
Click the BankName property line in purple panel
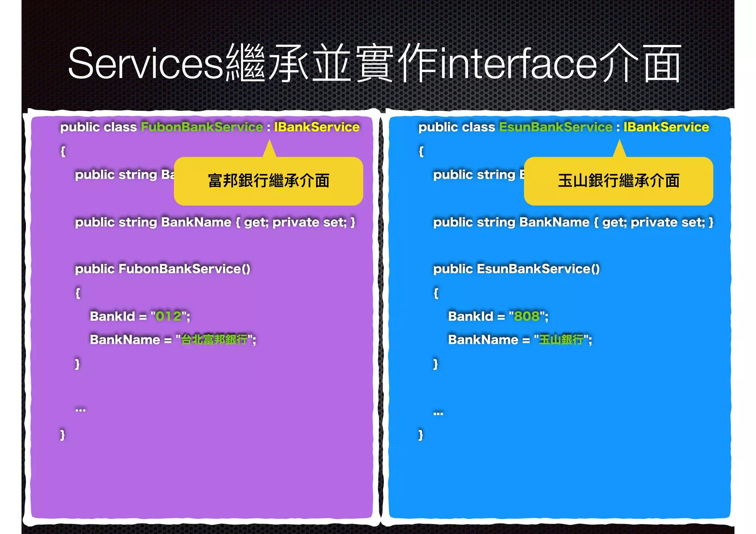point(215,222)
